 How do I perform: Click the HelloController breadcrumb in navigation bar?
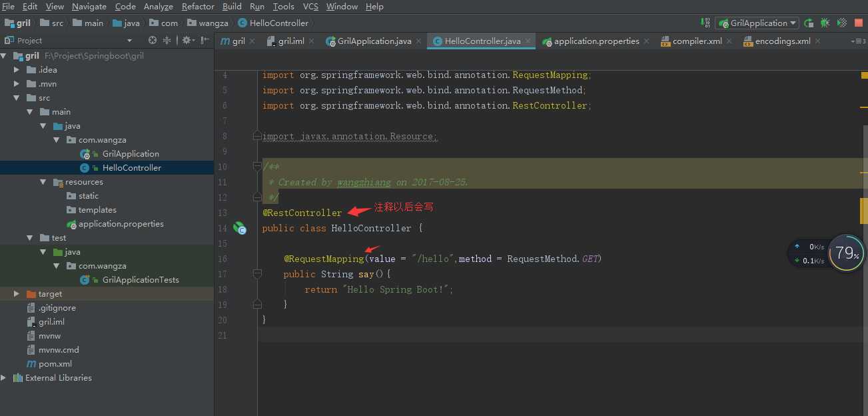[273, 23]
